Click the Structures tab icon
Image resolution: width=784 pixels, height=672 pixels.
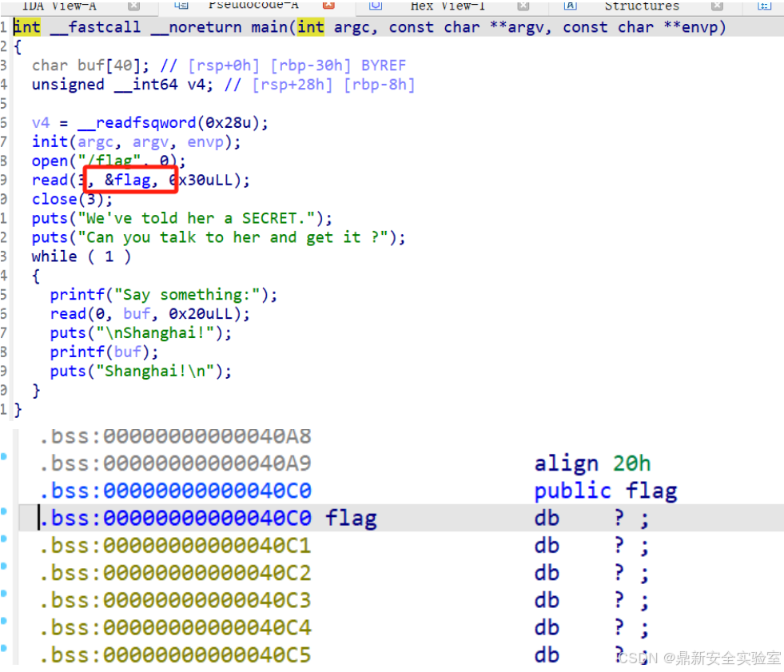(x=569, y=6)
